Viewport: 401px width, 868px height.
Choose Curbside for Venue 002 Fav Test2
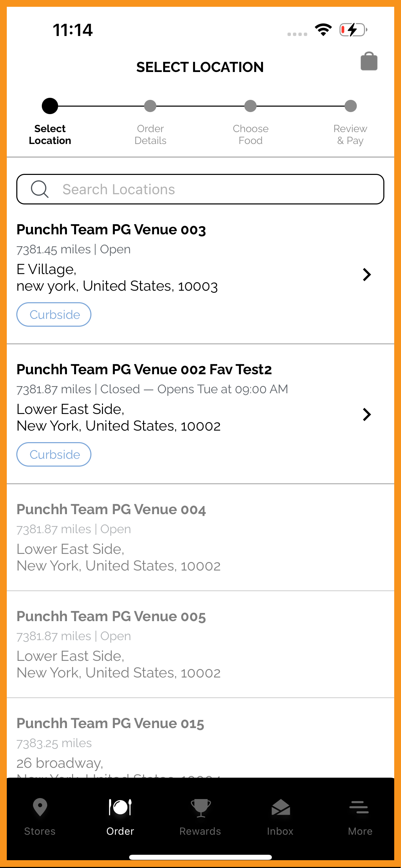54,454
